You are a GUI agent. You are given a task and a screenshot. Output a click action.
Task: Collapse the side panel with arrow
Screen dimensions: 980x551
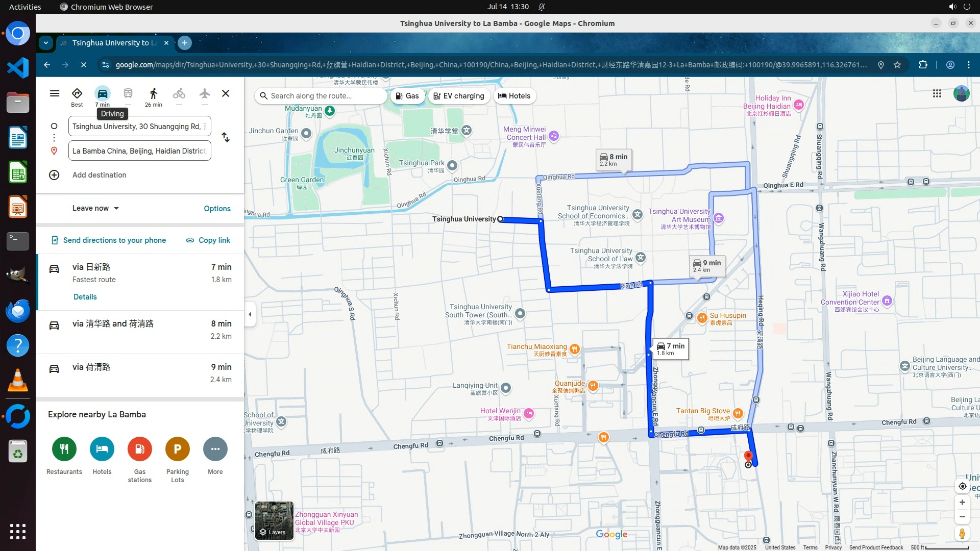pos(250,314)
